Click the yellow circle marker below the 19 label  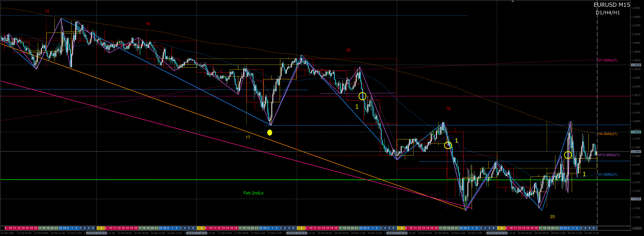click(x=448, y=145)
